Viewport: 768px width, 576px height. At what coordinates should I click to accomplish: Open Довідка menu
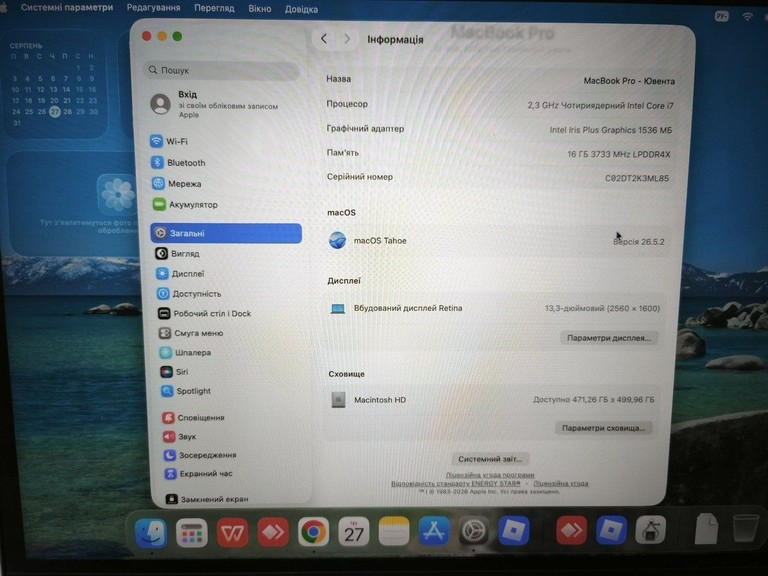[x=301, y=9]
